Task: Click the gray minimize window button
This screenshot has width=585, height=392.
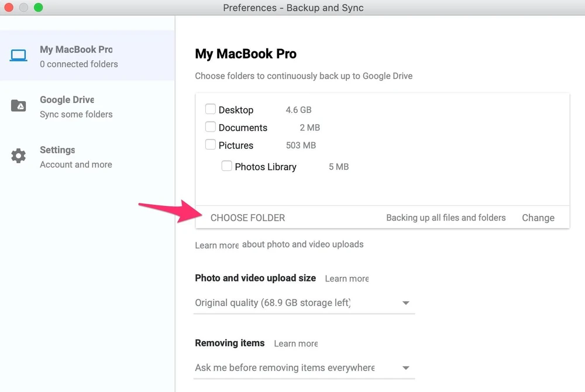Action: click(x=24, y=8)
